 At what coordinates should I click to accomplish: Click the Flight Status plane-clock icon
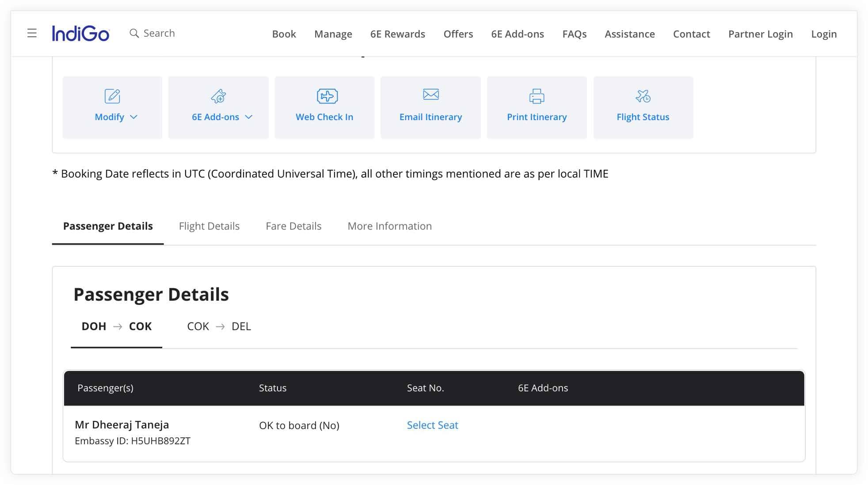coord(643,96)
